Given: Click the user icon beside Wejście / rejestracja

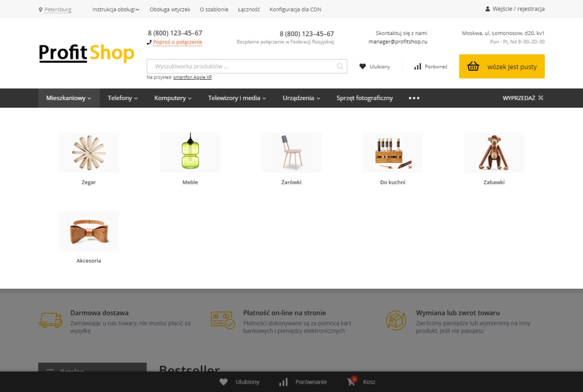Looking at the screenshot, I should pyautogui.click(x=487, y=9).
